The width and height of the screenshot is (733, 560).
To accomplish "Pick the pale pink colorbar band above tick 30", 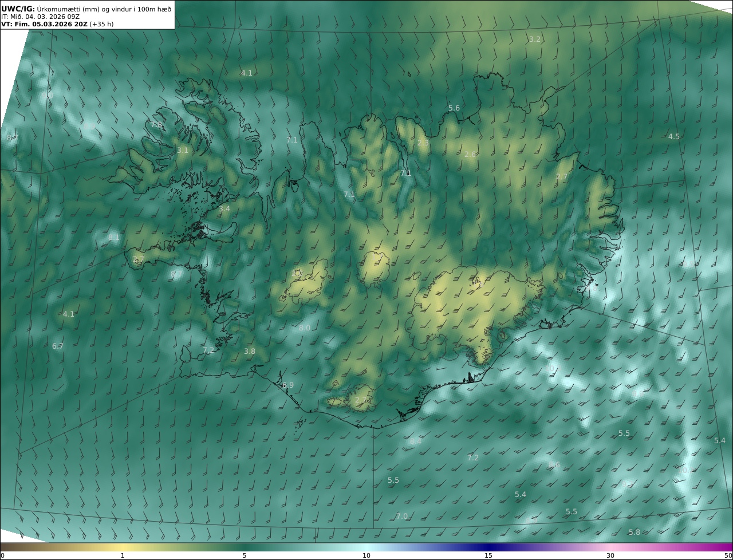I will tap(610, 547).
